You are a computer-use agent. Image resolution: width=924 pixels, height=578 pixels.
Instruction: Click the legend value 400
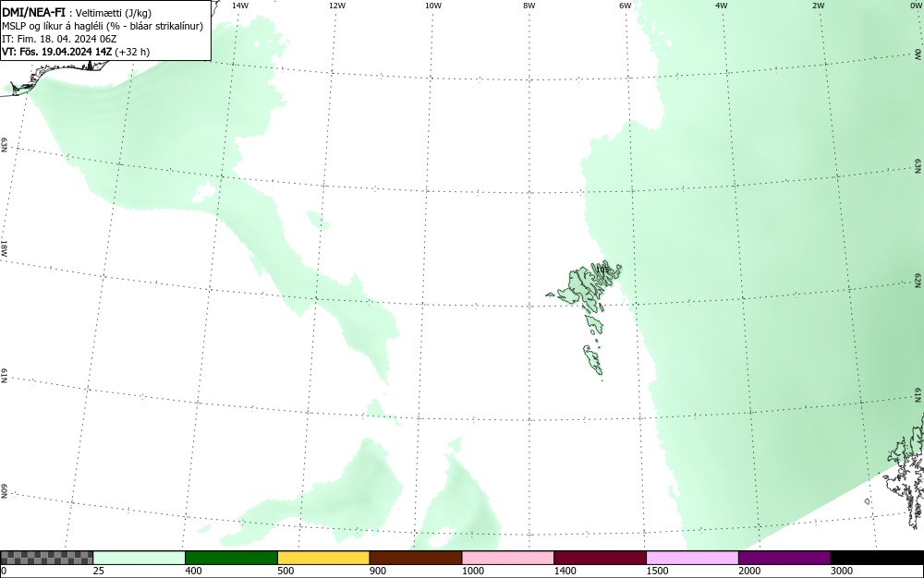193,571
